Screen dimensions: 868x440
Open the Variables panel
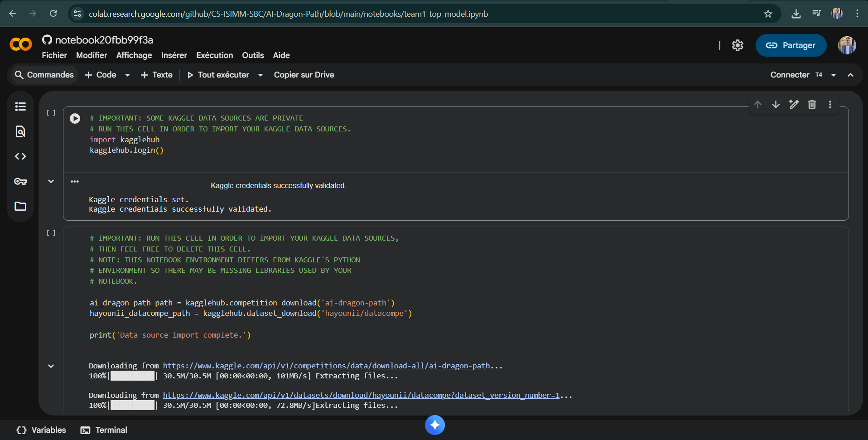coord(41,430)
